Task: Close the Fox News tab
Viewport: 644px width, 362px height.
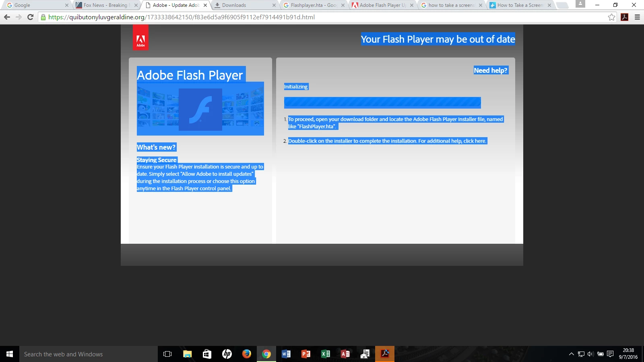Action: point(136,5)
